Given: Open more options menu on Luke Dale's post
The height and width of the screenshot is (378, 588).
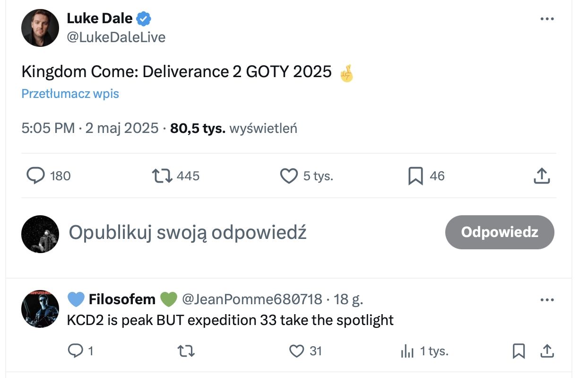Looking at the screenshot, I should [546, 19].
